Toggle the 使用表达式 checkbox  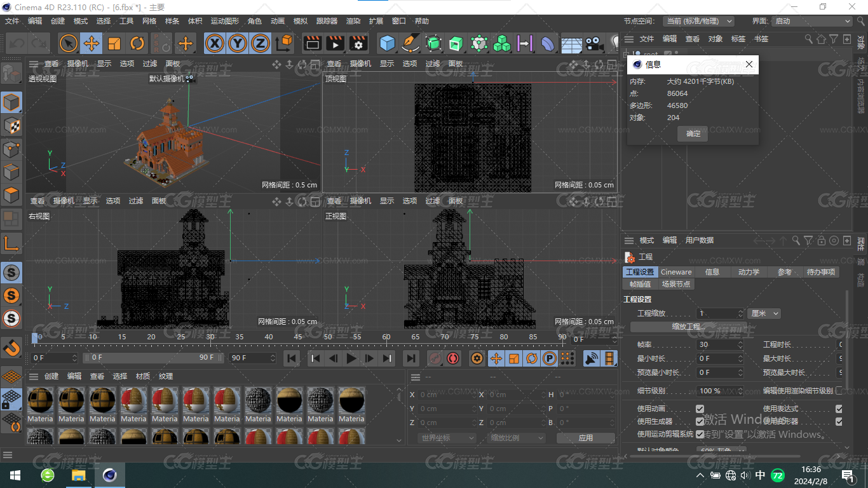[x=839, y=409]
